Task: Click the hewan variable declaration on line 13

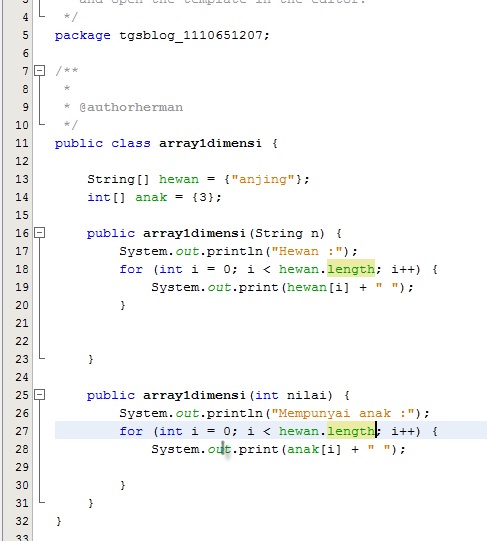Action: [179, 179]
